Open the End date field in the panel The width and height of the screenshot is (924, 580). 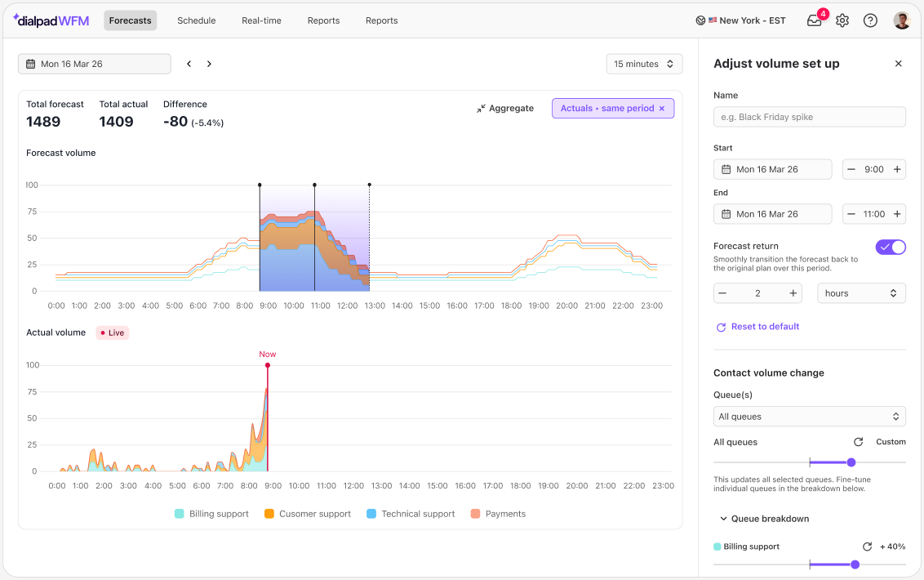[772, 214]
